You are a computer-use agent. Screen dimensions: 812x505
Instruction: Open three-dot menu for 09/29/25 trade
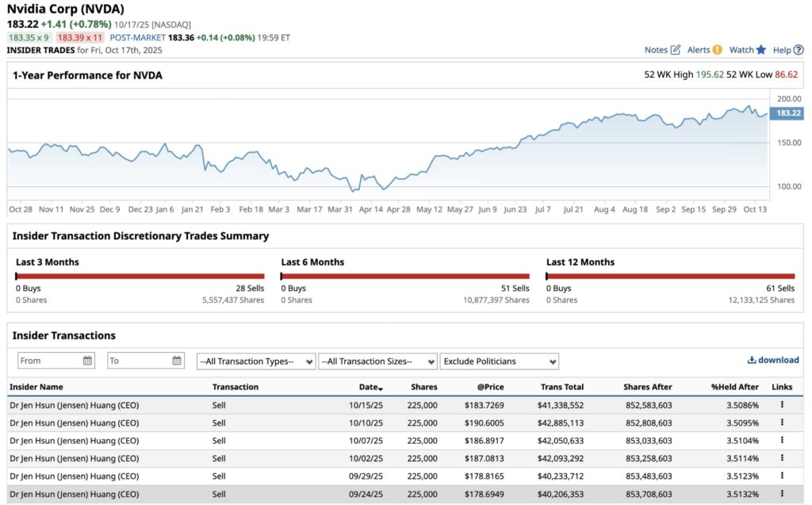click(x=782, y=476)
